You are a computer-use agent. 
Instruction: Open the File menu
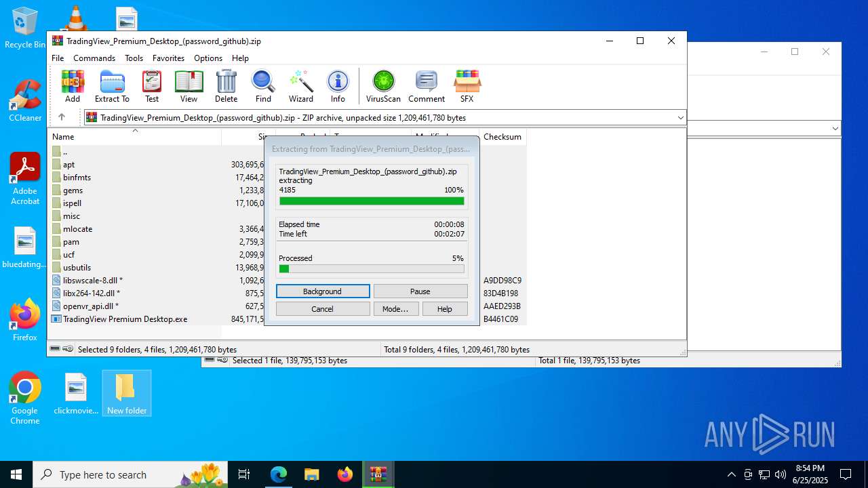(58, 58)
